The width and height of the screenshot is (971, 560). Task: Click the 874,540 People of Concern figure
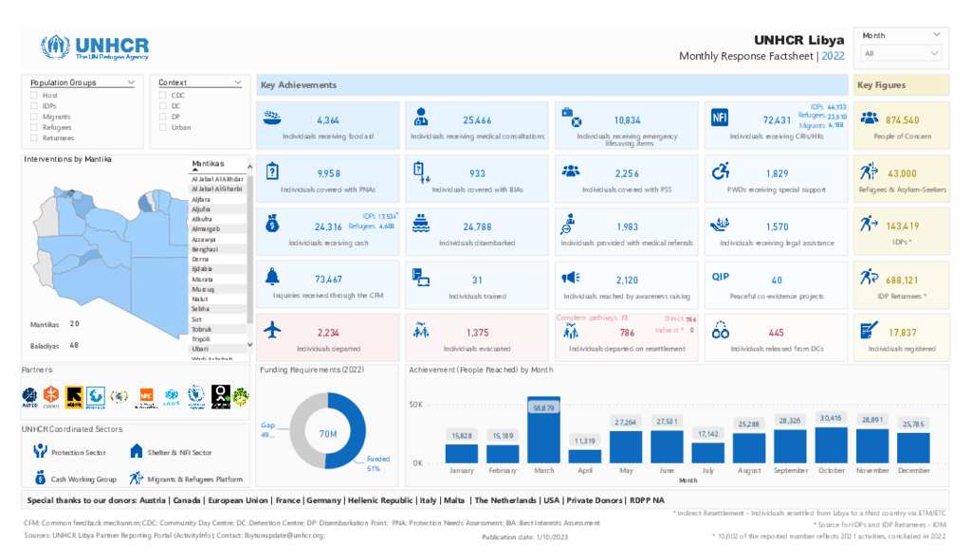[x=902, y=120]
